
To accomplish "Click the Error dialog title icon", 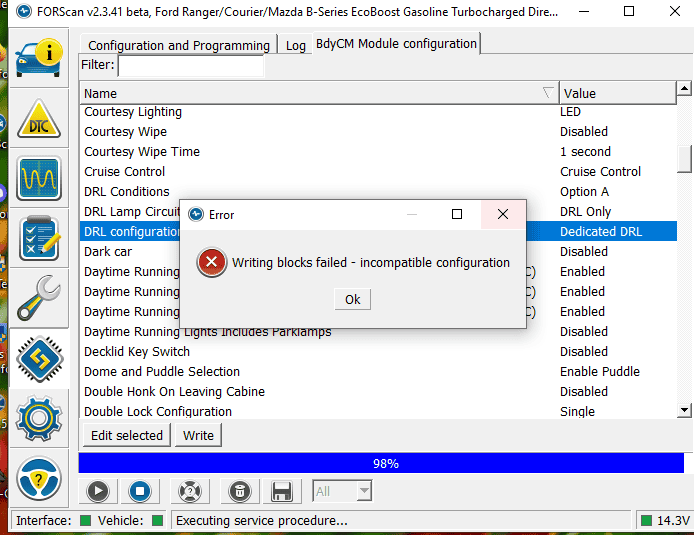I will [x=196, y=215].
